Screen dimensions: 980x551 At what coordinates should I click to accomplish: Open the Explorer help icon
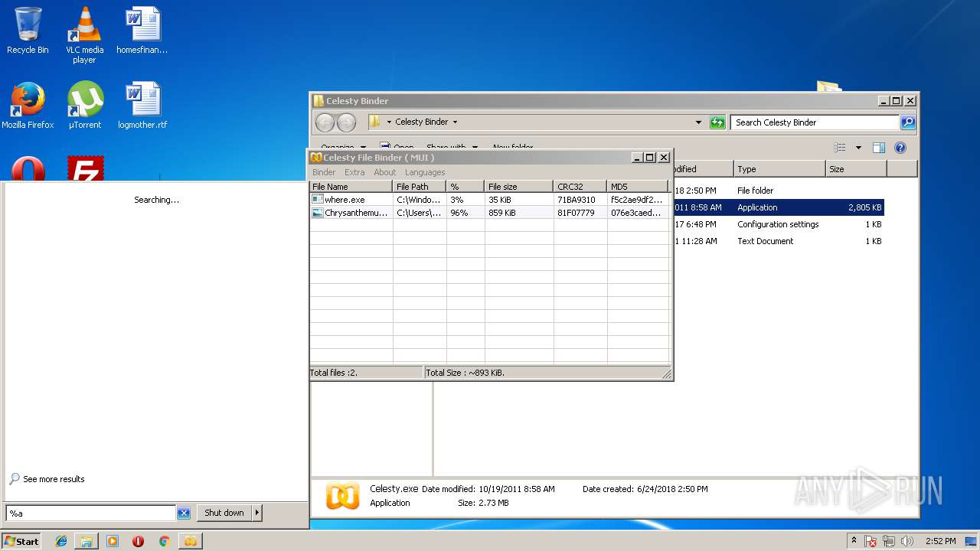pyautogui.click(x=900, y=148)
